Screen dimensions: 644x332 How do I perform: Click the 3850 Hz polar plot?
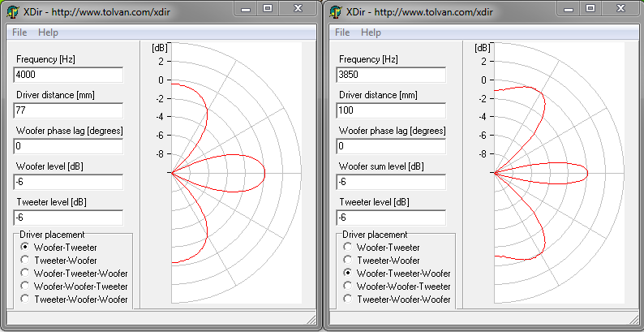[x=559, y=173]
